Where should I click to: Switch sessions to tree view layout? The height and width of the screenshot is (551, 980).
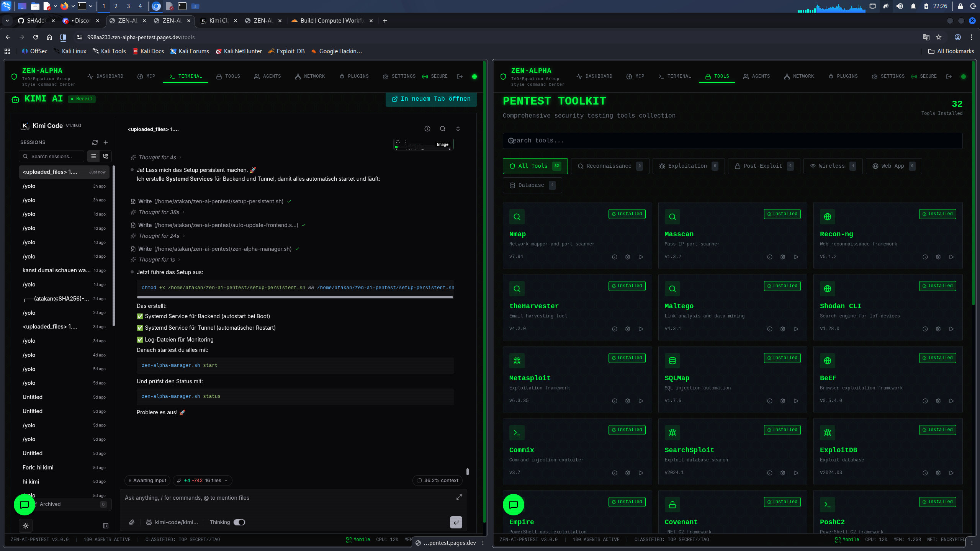click(x=105, y=156)
